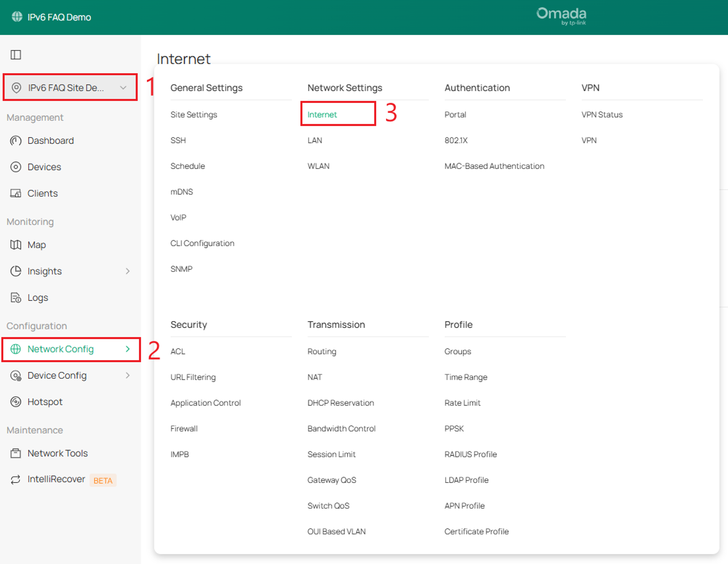This screenshot has width=728, height=564.
Task: Open Portal under Authentication
Action: tap(456, 114)
